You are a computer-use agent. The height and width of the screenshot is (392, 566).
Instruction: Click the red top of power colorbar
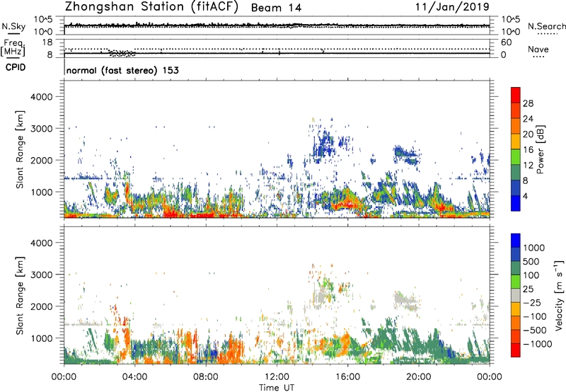click(x=516, y=95)
